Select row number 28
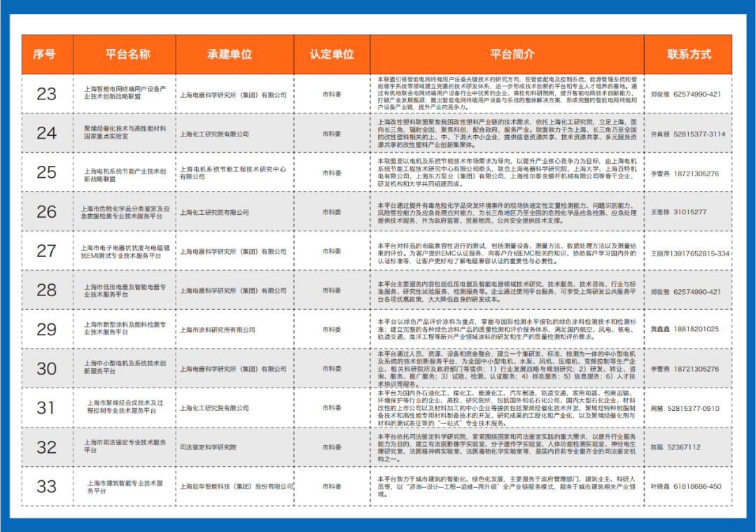The height and width of the screenshot is (532, 756). 46,290
